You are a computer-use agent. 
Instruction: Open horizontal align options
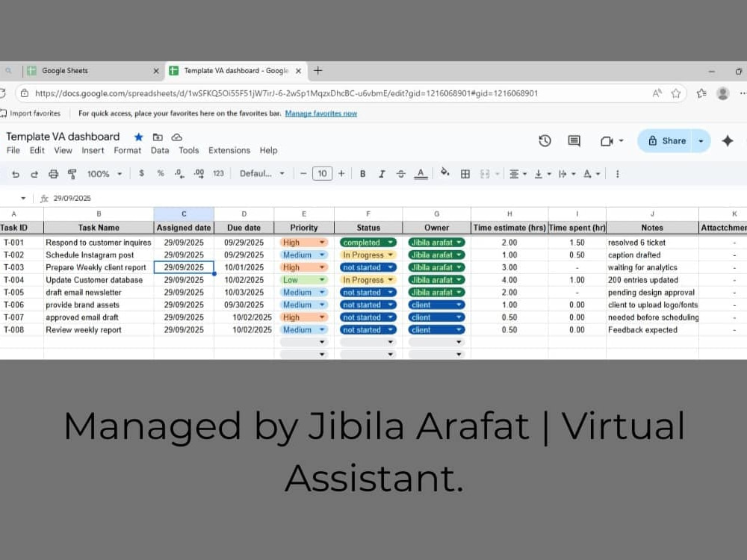[x=518, y=174]
